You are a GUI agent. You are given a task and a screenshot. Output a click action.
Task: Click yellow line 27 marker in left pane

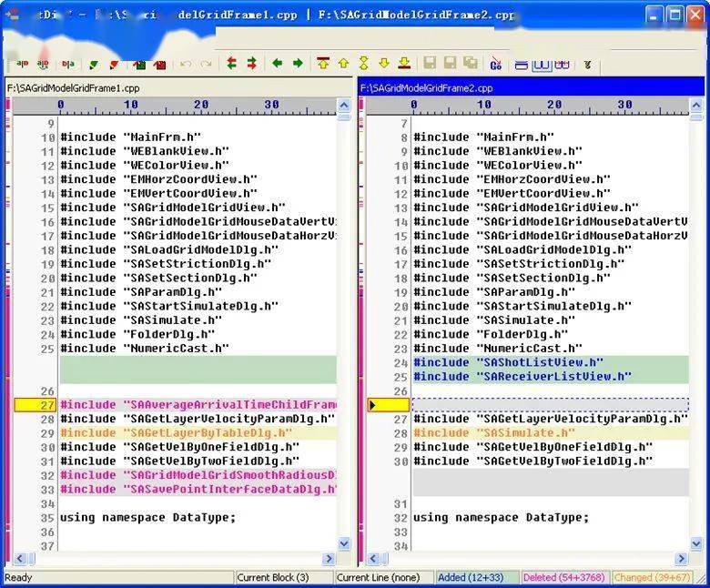[35, 405]
